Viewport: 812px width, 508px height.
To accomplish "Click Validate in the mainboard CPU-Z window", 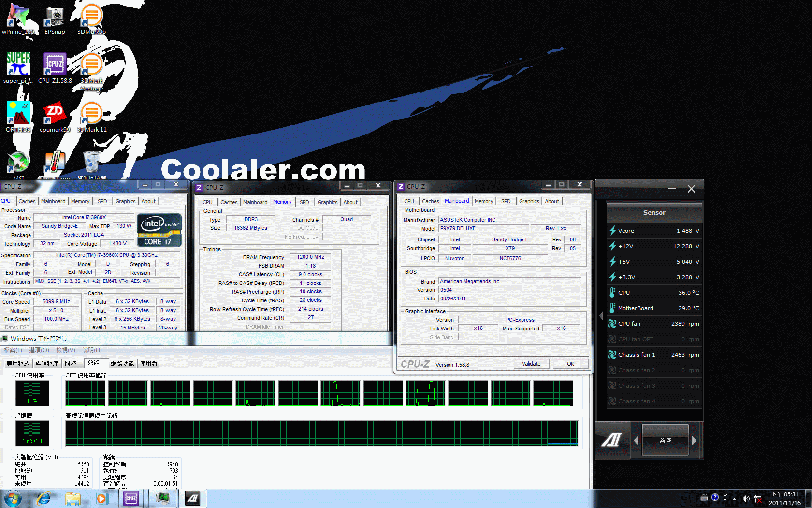I will click(x=531, y=364).
